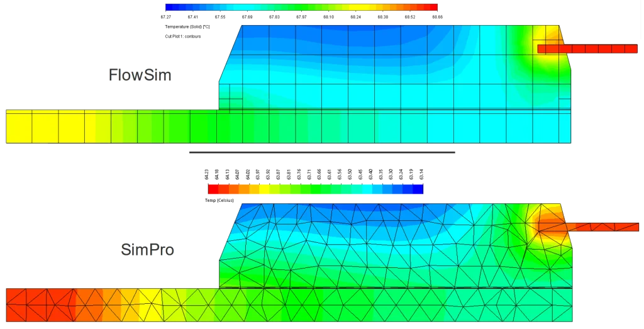Select the 'Temp (Celsius)' legend title
The width and height of the screenshot is (644, 329).
[x=219, y=201]
